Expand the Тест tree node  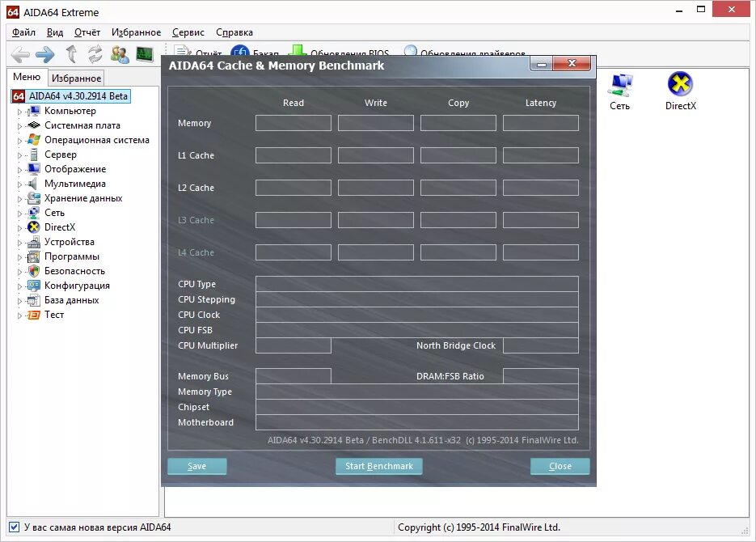click(19, 315)
